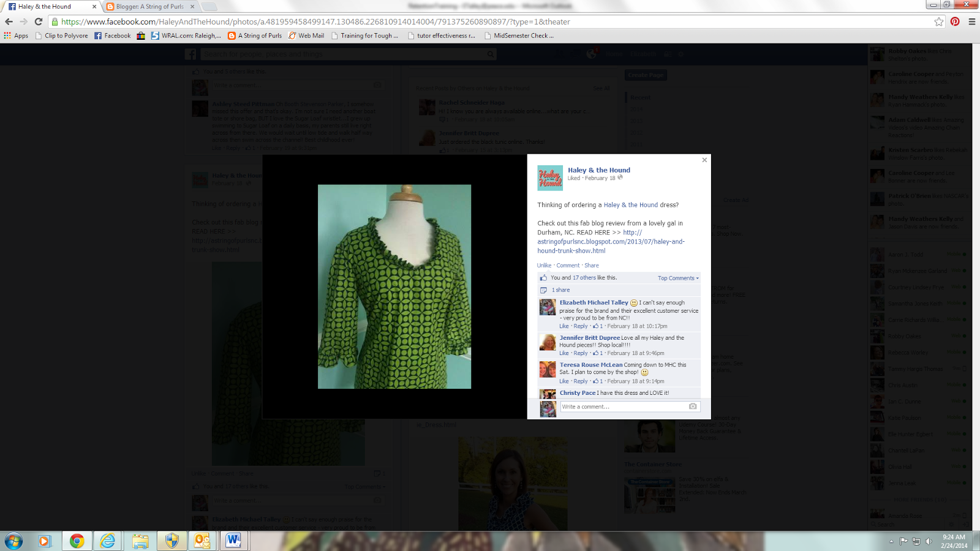Click the Share link under the post
980x551 pixels.
coord(592,266)
